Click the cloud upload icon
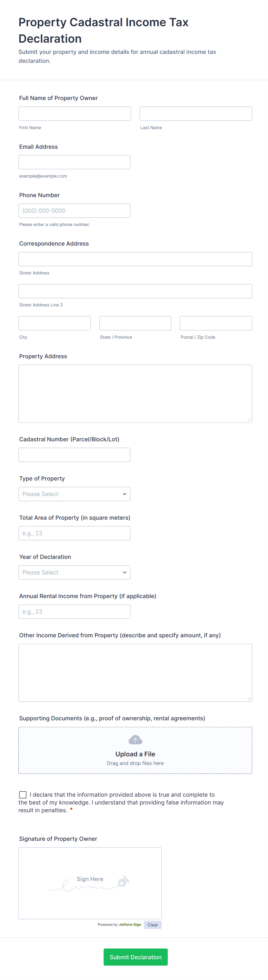The height and width of the screenshot is (980, 268). click(x=135, y=740)
